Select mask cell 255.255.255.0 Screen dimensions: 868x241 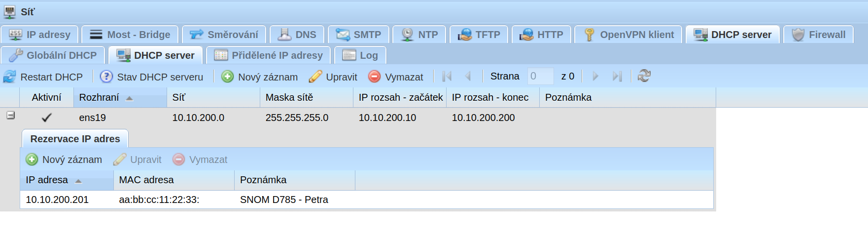click(x=297, y=118)
